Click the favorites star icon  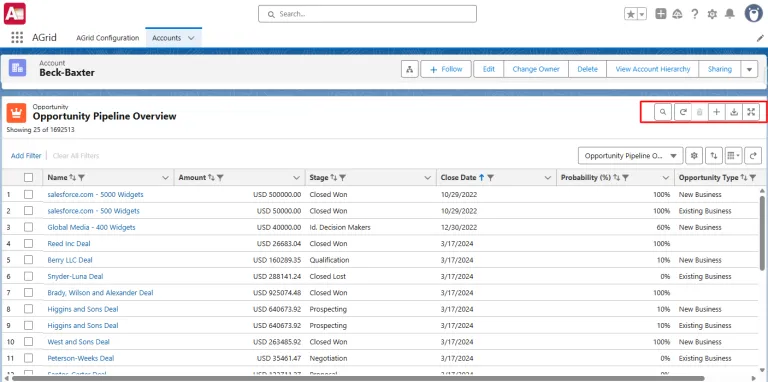(631, 14)
